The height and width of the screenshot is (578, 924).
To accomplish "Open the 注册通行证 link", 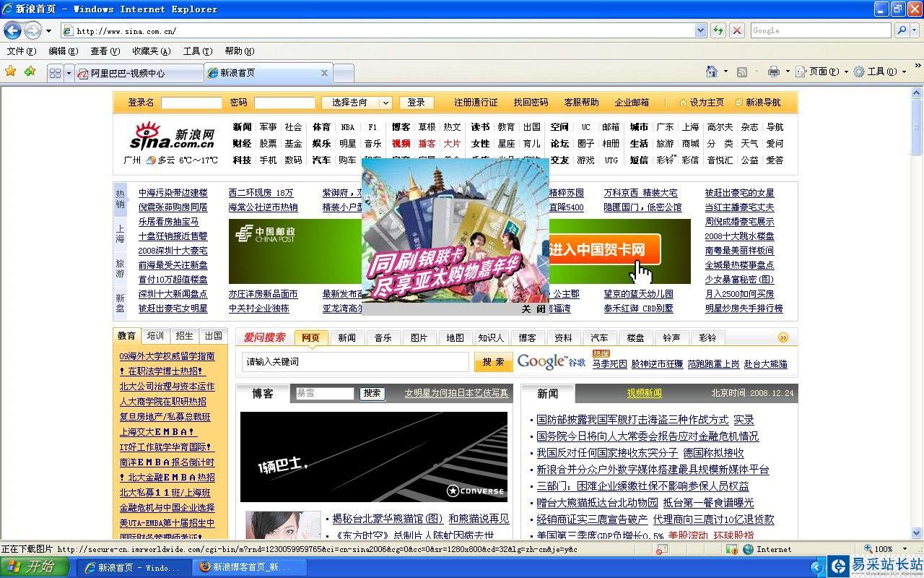I will tap(476, 103).
